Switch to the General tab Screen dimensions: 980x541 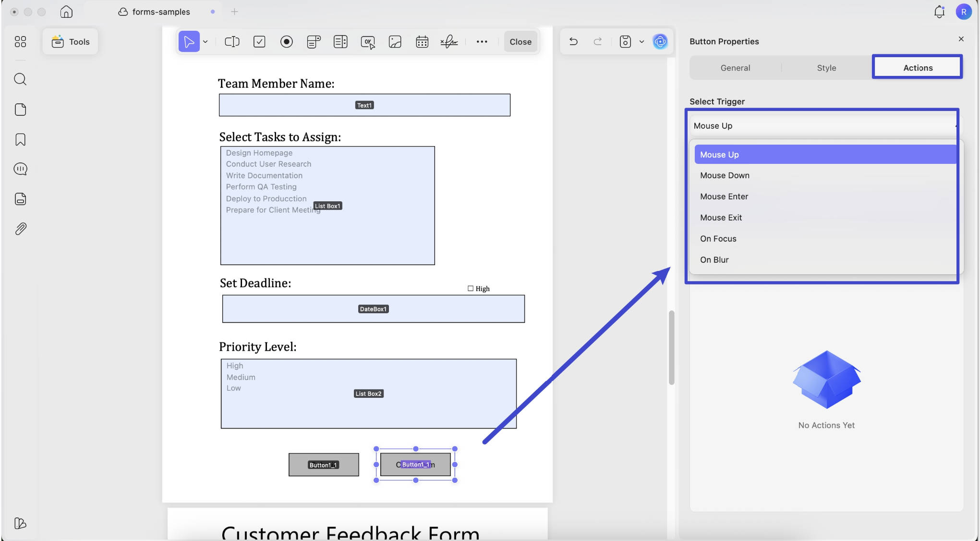click(x=735, y=68)
